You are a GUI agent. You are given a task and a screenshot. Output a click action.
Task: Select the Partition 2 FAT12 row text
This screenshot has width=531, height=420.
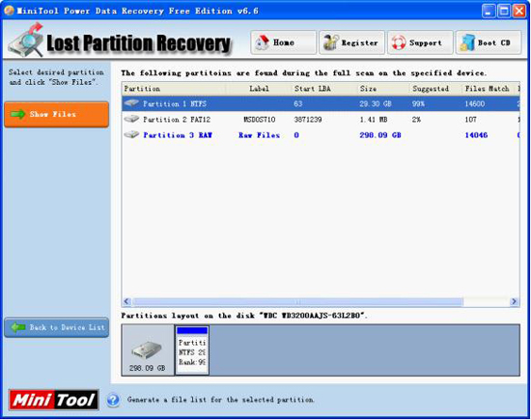pos(177,120)
